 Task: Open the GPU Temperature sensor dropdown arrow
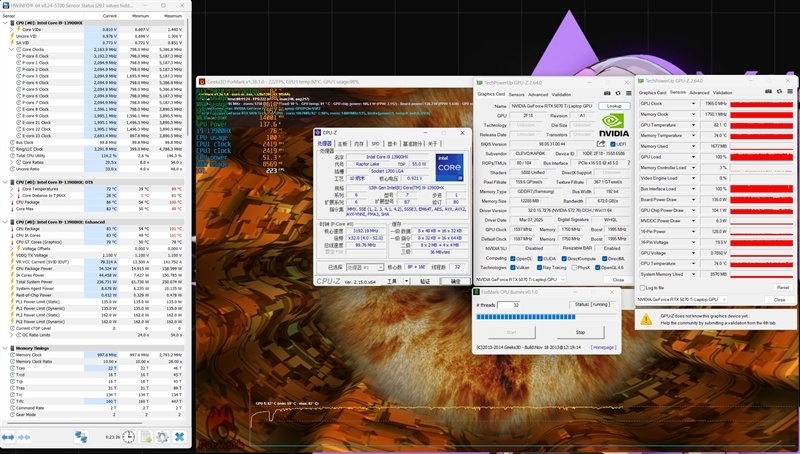[x=693, y=125]
